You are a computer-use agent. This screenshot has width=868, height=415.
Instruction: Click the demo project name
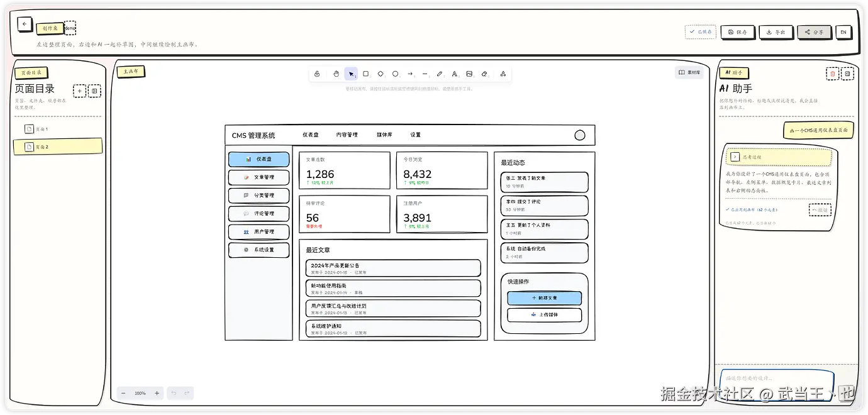click(x=70, y=28)
